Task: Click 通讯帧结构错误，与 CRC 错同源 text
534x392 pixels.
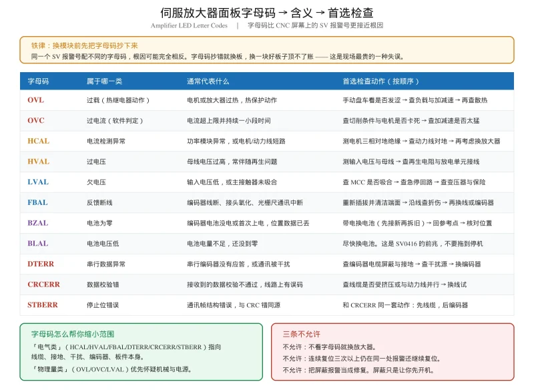Action: tap(234, 305)
